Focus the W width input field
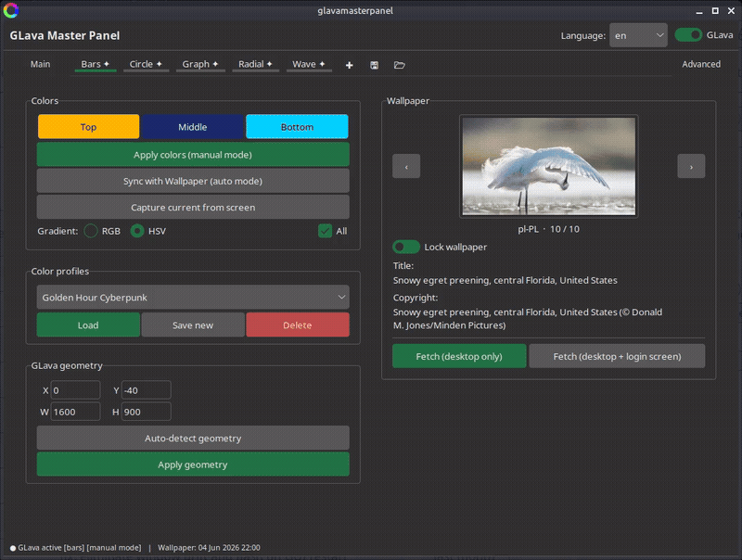 76,412
